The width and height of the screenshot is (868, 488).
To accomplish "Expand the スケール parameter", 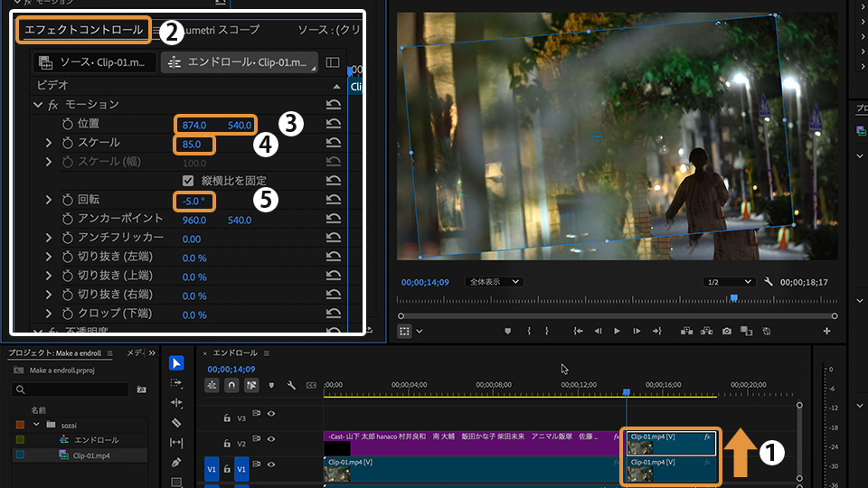I will pos(49,143).
